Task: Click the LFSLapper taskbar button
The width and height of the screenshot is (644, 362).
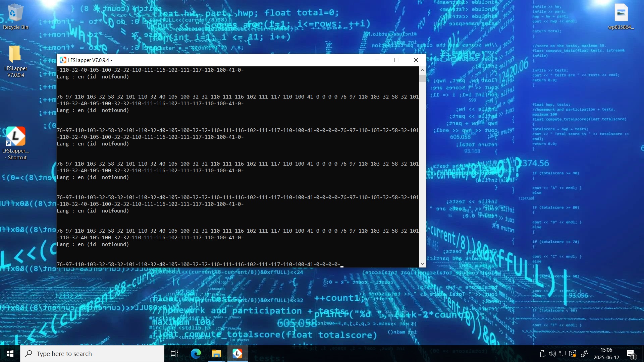Action: click(x=237, y=354)
